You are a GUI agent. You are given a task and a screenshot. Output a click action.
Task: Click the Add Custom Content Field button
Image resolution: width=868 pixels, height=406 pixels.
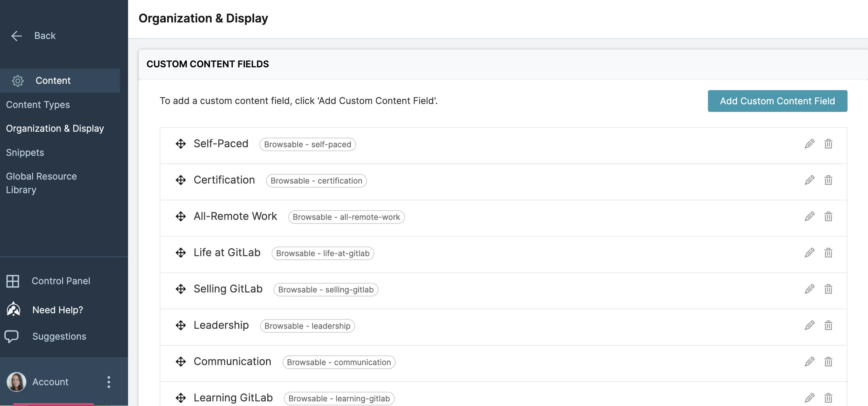coord(777,101)
